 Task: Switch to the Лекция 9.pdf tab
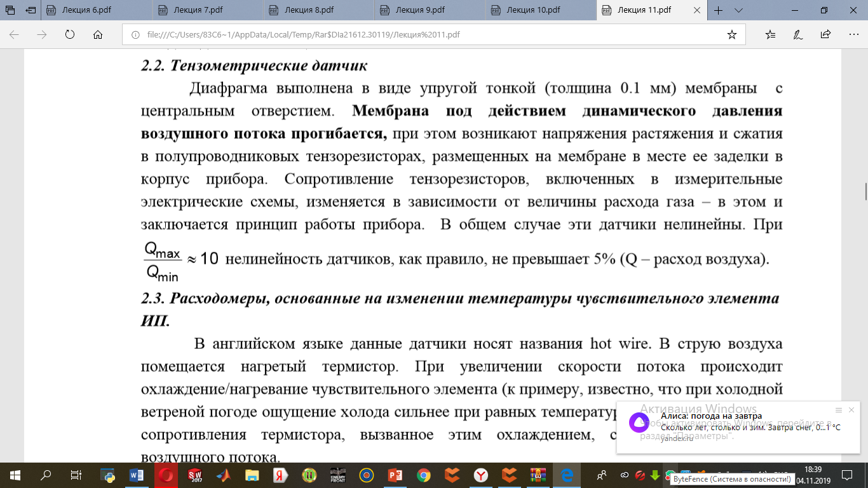pyautogui.click(x=430, y=10)
